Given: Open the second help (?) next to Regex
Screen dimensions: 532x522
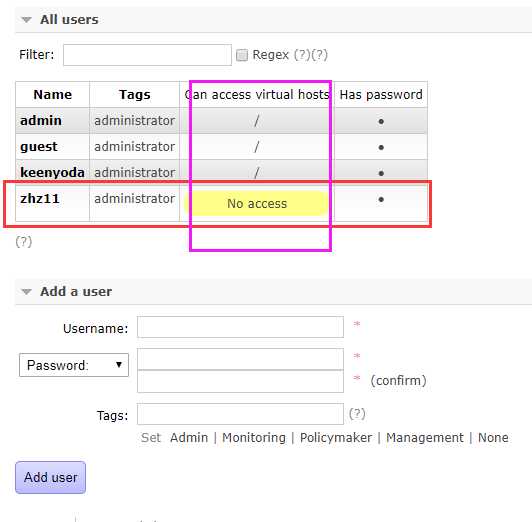Looking at the screenshot, I should (319, 55).
